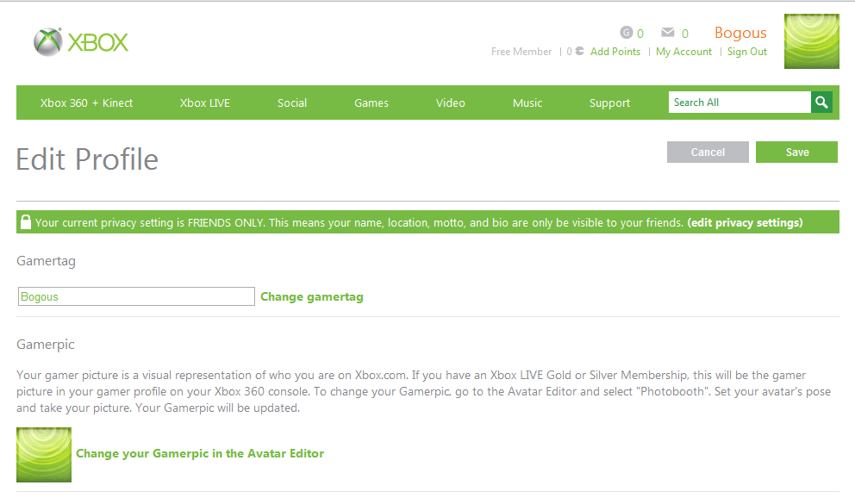The image size is (855, 504).
Task: Cancel profile editing
Action: [708, 152]
